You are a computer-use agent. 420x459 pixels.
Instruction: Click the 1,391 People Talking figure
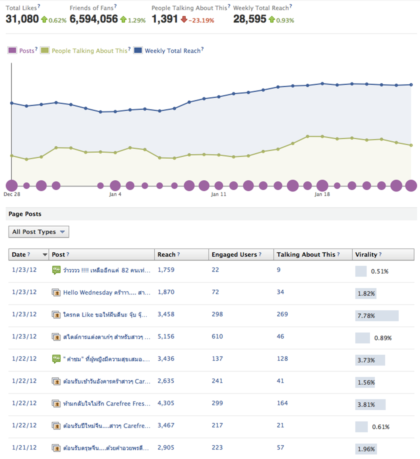164,19
